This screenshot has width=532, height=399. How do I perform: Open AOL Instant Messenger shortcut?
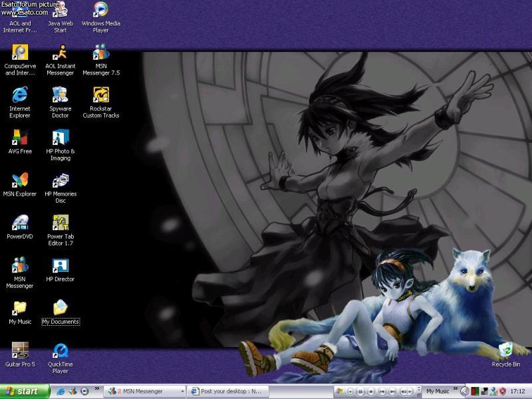[61, 60]
